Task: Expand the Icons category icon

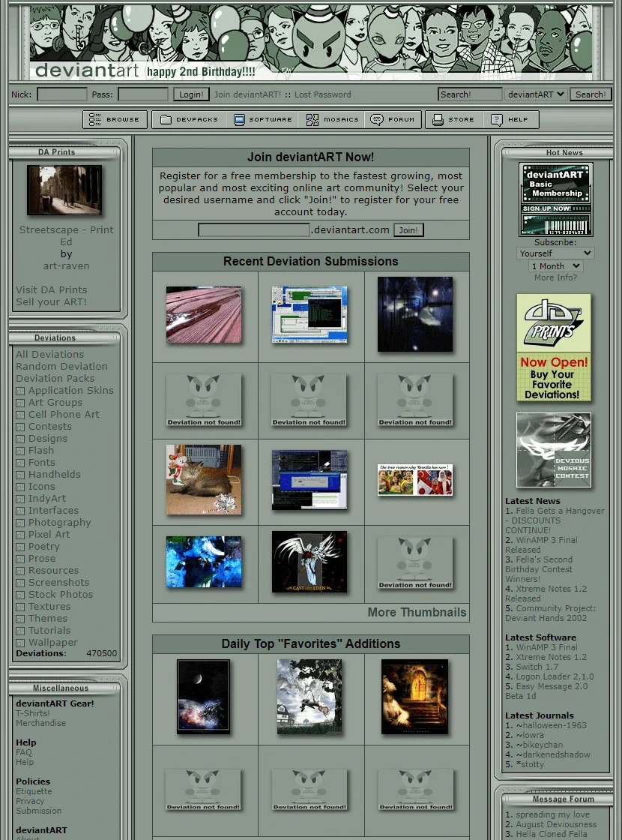Action: click(x=20, y=487)
